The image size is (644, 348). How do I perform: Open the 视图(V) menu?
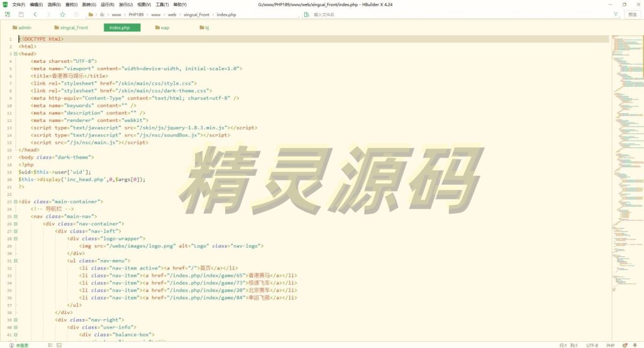[144, 4]
